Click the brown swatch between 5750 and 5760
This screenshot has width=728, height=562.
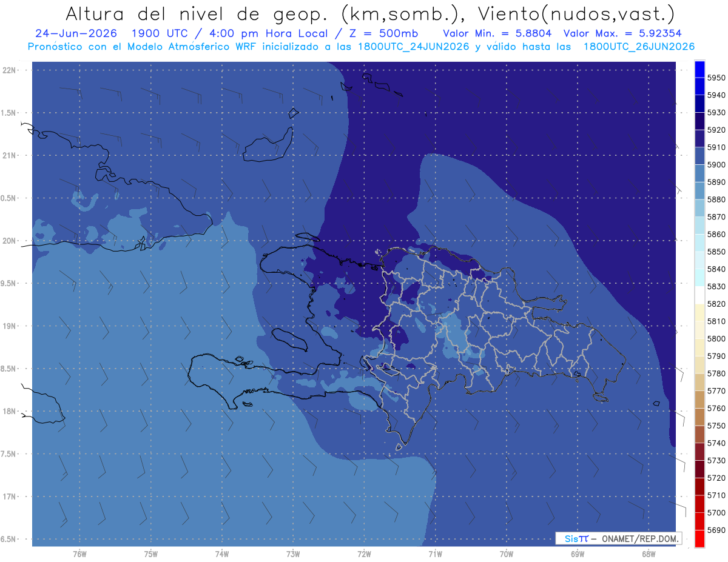(699, 416)
